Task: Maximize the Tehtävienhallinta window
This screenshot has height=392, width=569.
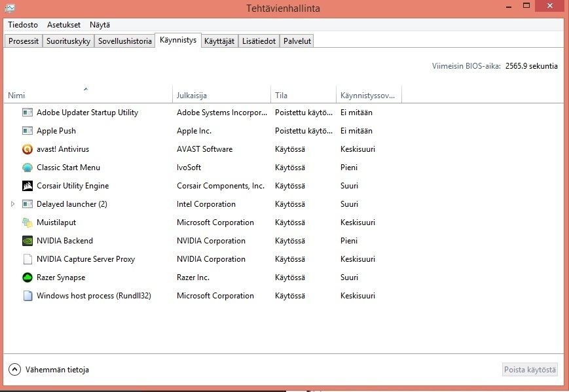Action: 526,5
